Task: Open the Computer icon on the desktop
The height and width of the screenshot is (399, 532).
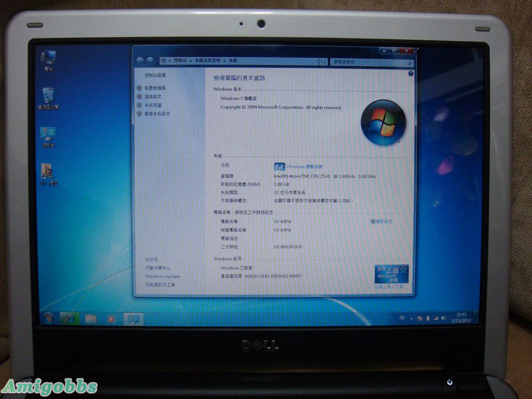Action: [48, 57]
